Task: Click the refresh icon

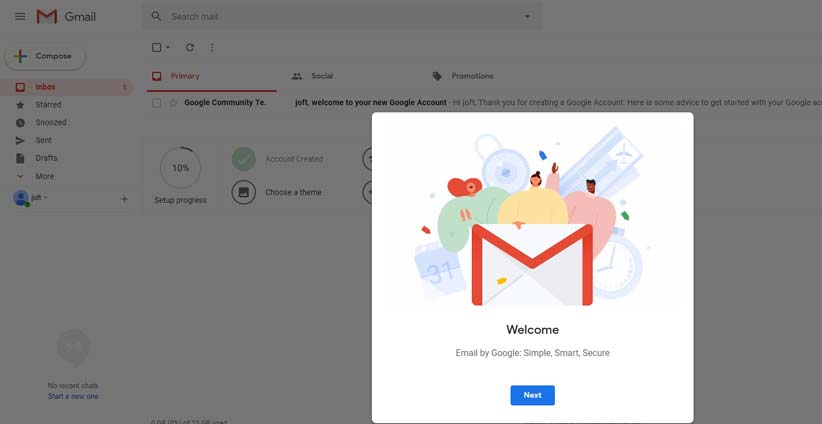Action: pos(190,48)
